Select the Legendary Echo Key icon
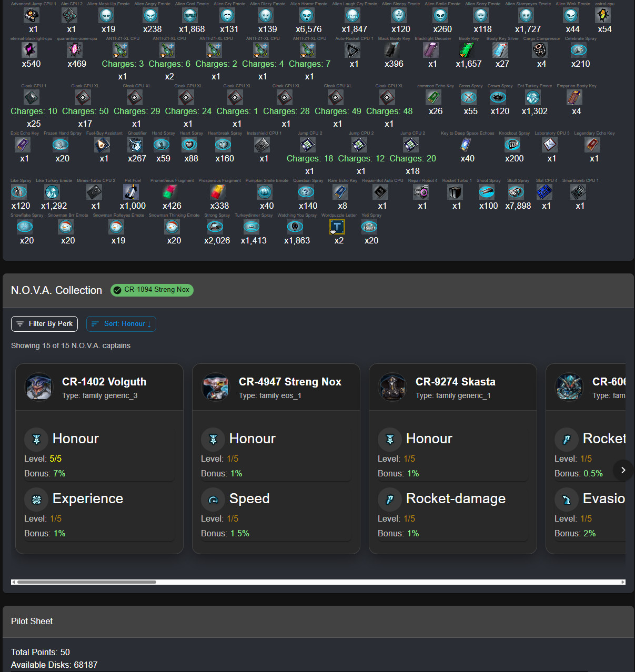This screenshot has height=672, width=635. [592, 145]
